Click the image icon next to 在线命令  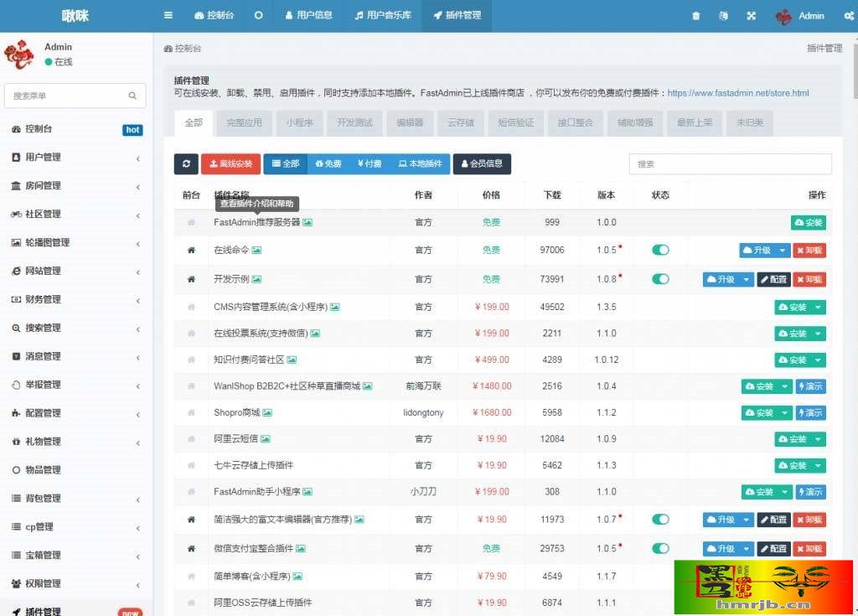256,251
